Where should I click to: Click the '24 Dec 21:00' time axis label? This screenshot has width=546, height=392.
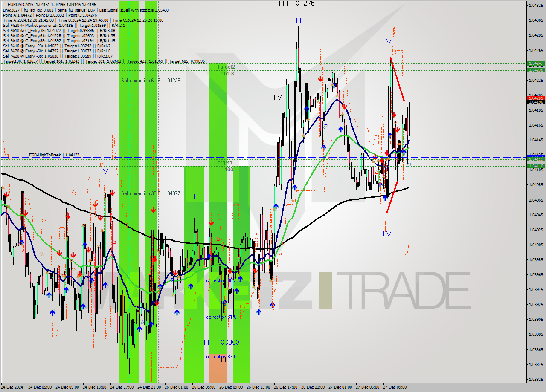[149, 387]
